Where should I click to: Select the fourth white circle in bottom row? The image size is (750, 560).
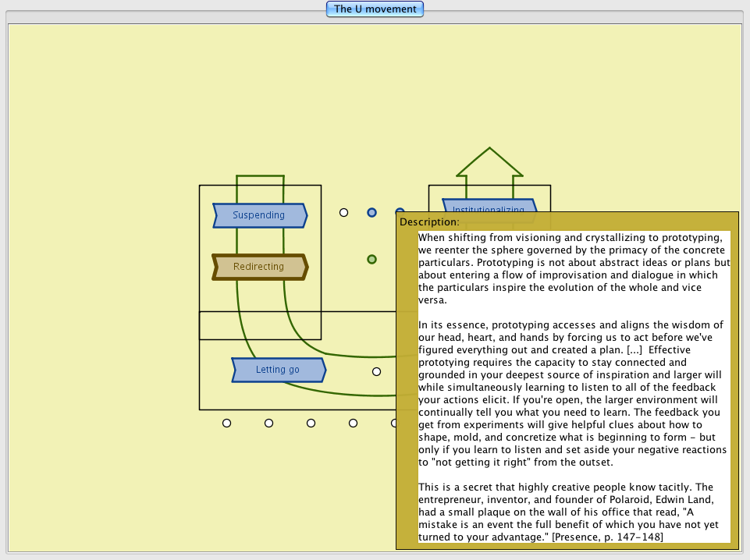(353, 424)
